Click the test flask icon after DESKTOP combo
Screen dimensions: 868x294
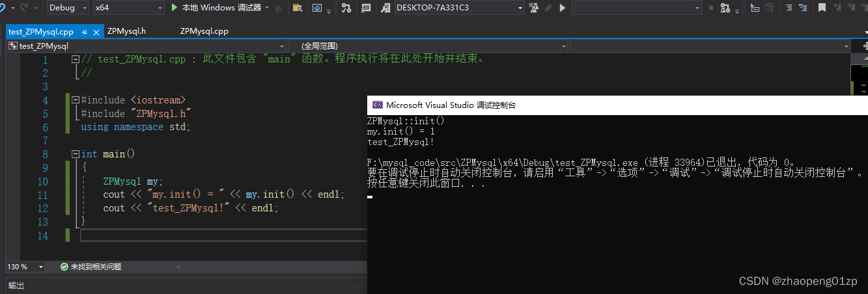pyautogui.click(x=535, y=8)
